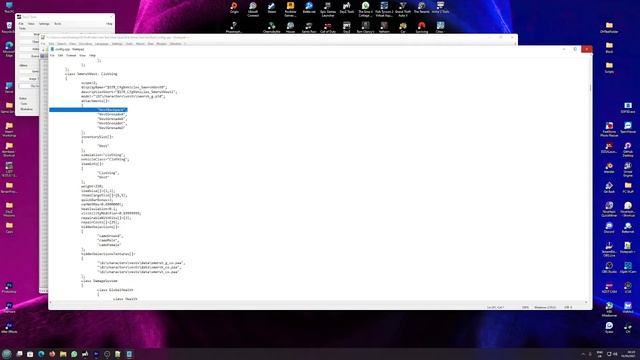Open File Explorer from the taskbar
640x360 pixels.
pyautogui.click(x=63, y=354)
